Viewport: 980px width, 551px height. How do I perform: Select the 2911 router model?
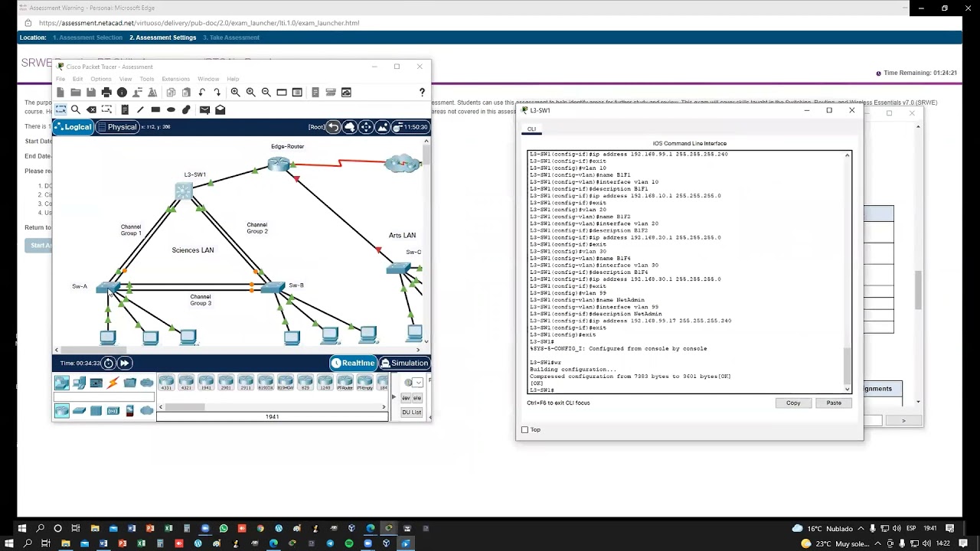click(x=246, y=383)
